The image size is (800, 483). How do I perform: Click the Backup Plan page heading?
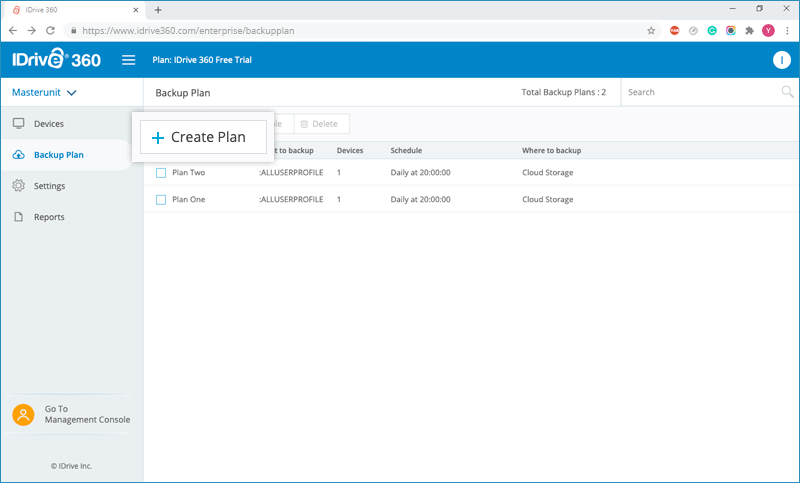pyautogui.click(x=183, y=93)
